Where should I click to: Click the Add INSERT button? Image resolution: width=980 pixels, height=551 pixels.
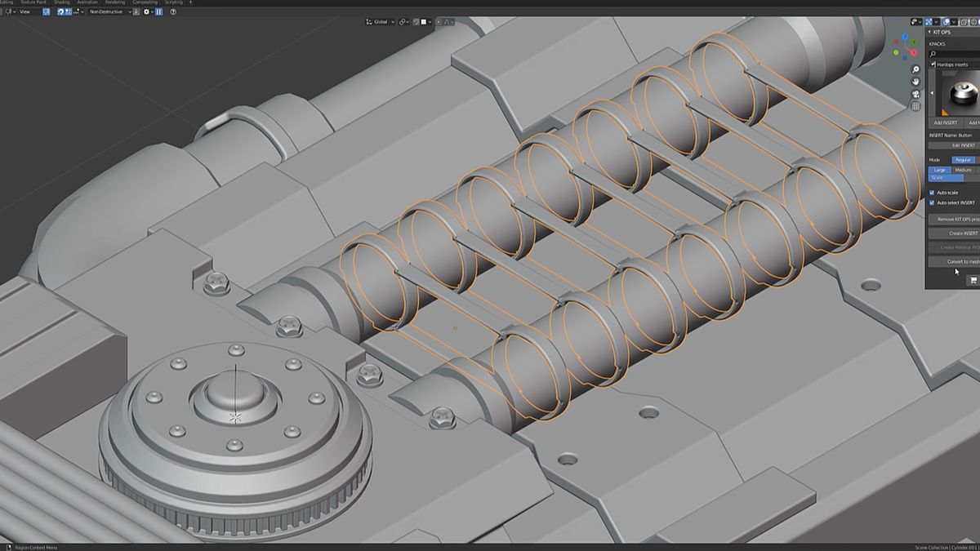[x=945, y=122]
